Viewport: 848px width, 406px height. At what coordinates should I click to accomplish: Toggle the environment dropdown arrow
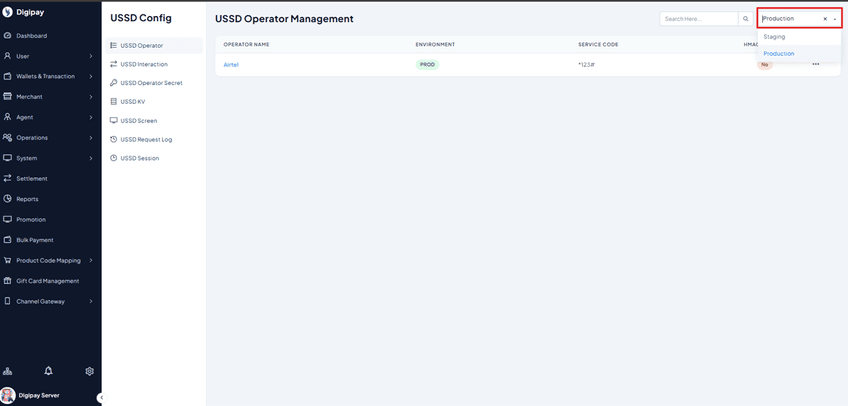coord(835,19)
